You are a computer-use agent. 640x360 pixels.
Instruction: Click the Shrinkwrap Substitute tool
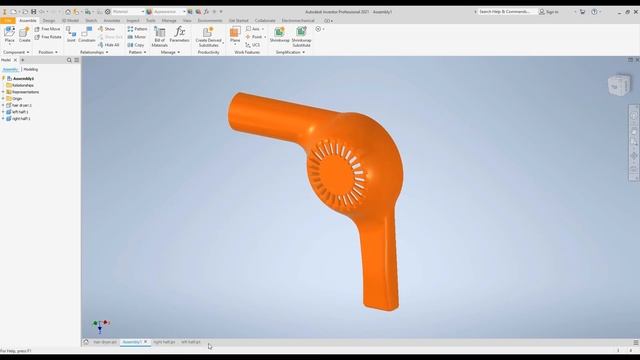pyautogui.click(x=302, y=36)
